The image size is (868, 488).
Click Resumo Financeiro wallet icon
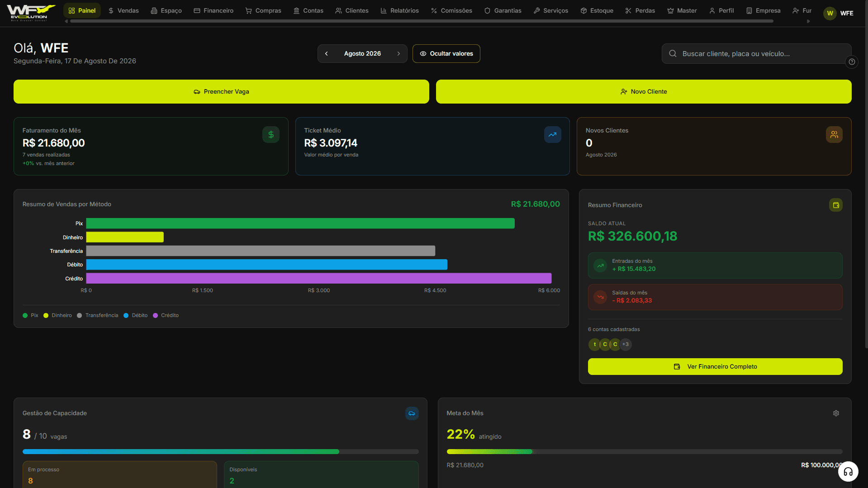tap(835, 205)
